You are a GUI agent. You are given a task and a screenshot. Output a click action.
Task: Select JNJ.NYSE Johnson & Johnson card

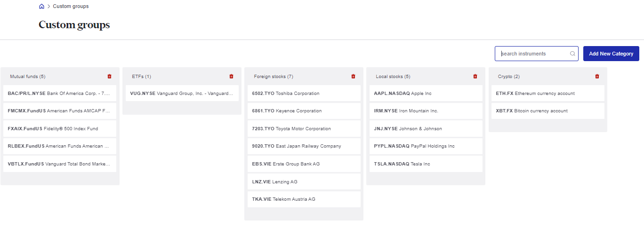426,128
